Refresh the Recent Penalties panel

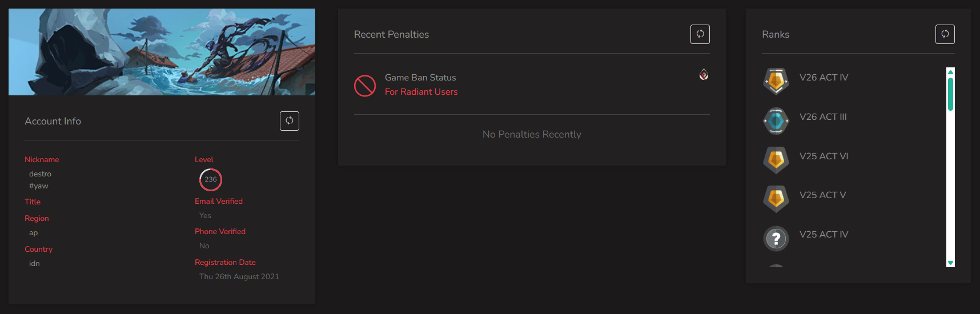[700, 34]
